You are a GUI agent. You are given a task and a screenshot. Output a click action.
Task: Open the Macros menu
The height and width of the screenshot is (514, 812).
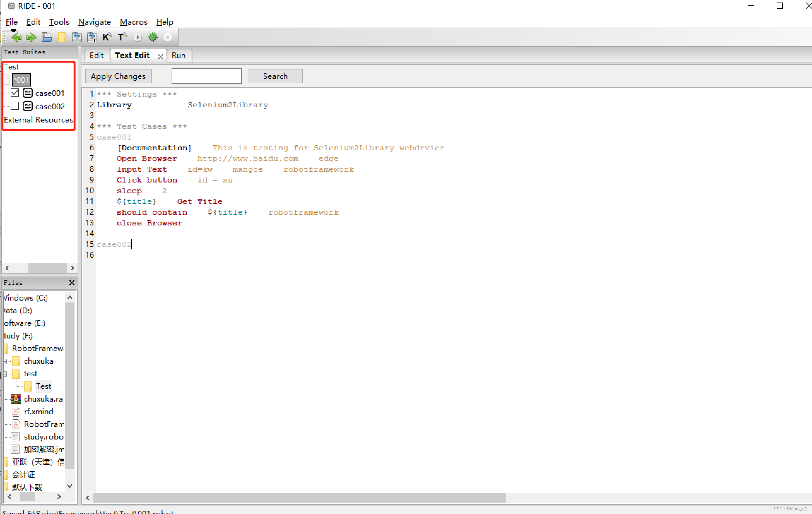point(133,22)
